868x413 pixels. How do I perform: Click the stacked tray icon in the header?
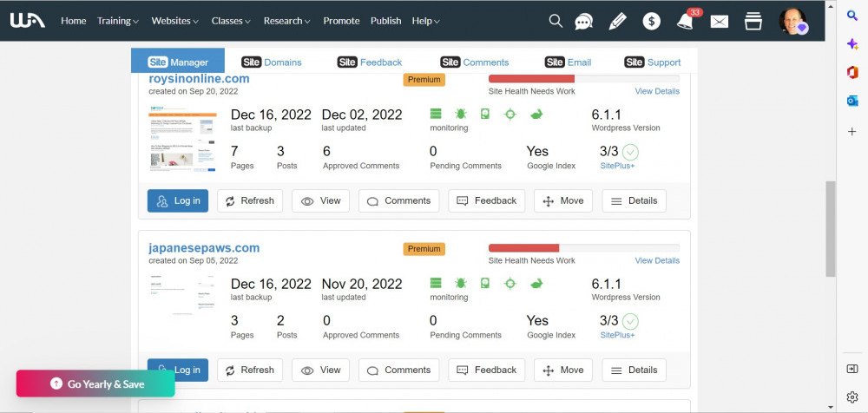[753, 21]
